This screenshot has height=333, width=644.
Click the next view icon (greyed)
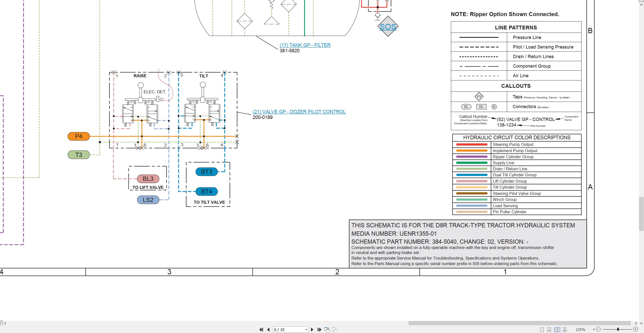coord(335,329)
